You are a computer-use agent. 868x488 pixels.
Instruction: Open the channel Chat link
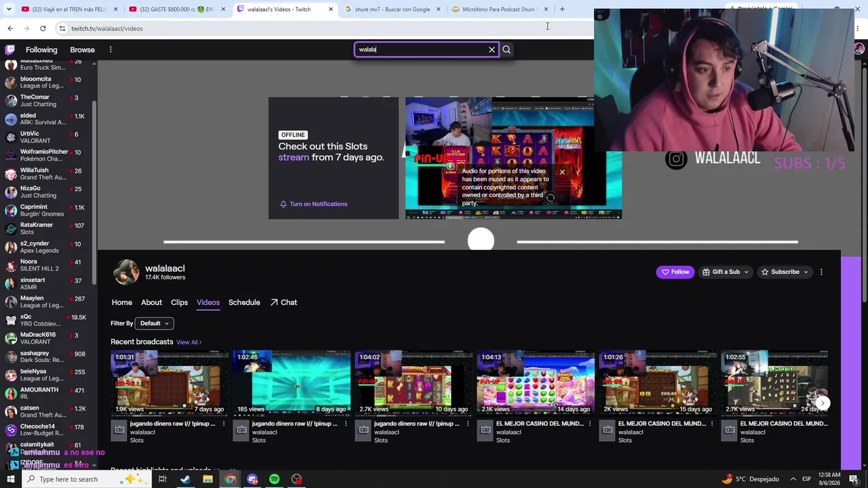(283, 302)
